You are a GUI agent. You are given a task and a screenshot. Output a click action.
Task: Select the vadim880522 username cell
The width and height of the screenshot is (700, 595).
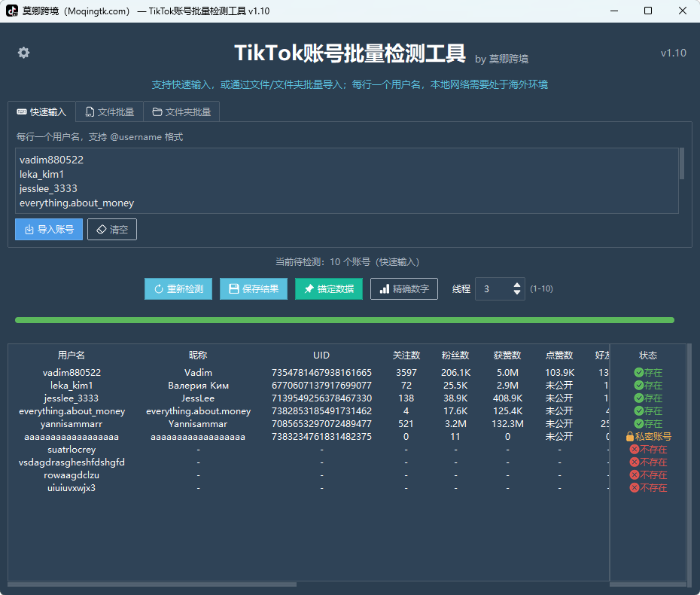[x=72, y=373]
